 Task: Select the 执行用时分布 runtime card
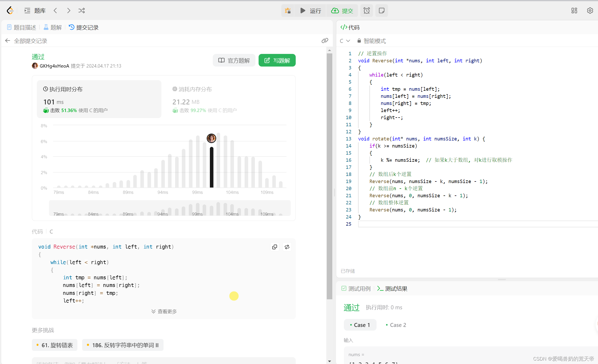coord(99,99)
